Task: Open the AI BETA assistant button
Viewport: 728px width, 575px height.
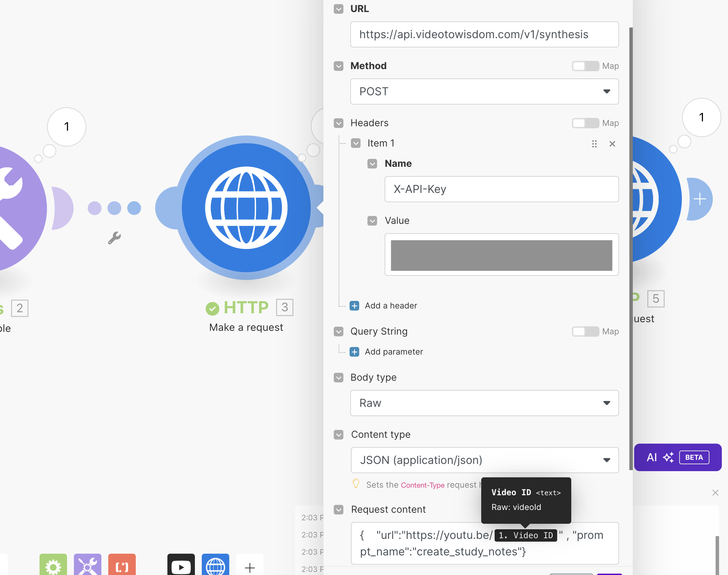Action: (677, 457)
